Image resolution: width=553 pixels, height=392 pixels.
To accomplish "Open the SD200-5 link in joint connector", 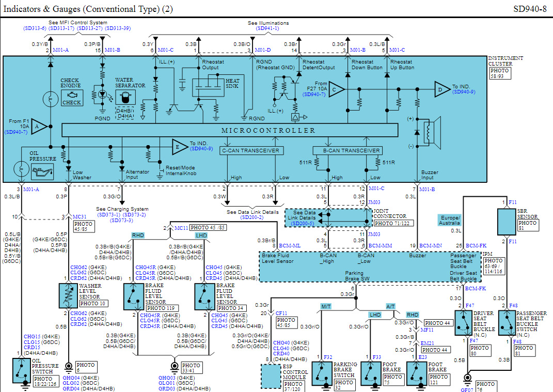I will 303,223.
